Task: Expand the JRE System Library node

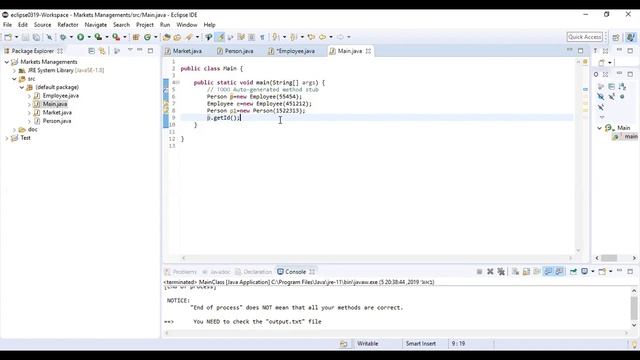Action: [x=14, y=71]
